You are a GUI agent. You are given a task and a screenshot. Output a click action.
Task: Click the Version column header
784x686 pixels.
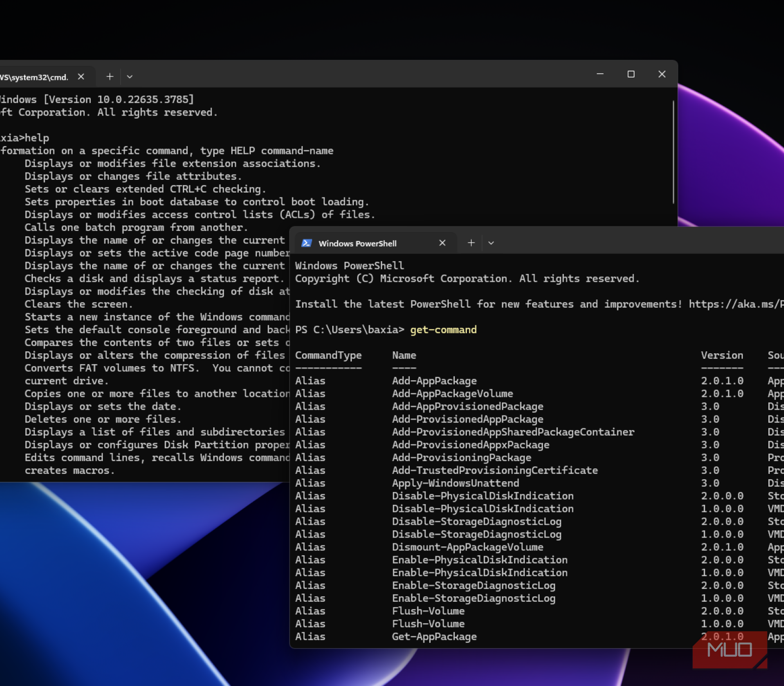[x=722, y=355]
